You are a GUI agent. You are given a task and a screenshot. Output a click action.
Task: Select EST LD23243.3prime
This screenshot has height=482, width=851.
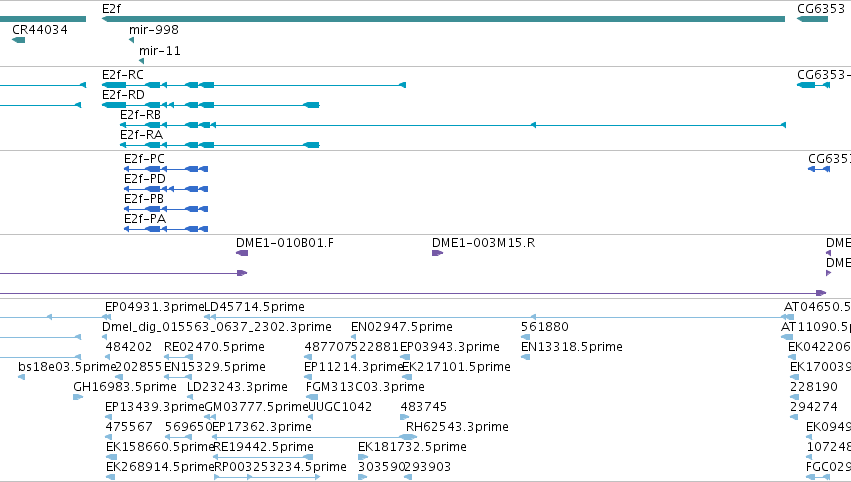[x=237, y=387]
